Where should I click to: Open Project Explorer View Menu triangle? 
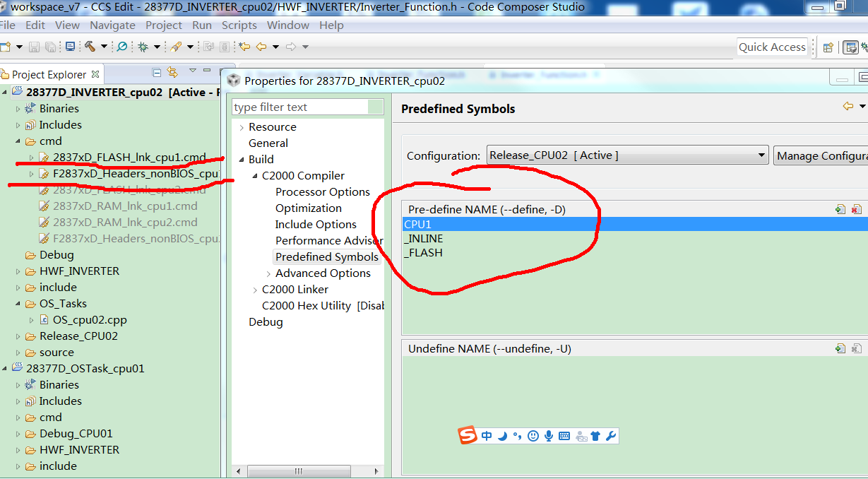(192, 71)
